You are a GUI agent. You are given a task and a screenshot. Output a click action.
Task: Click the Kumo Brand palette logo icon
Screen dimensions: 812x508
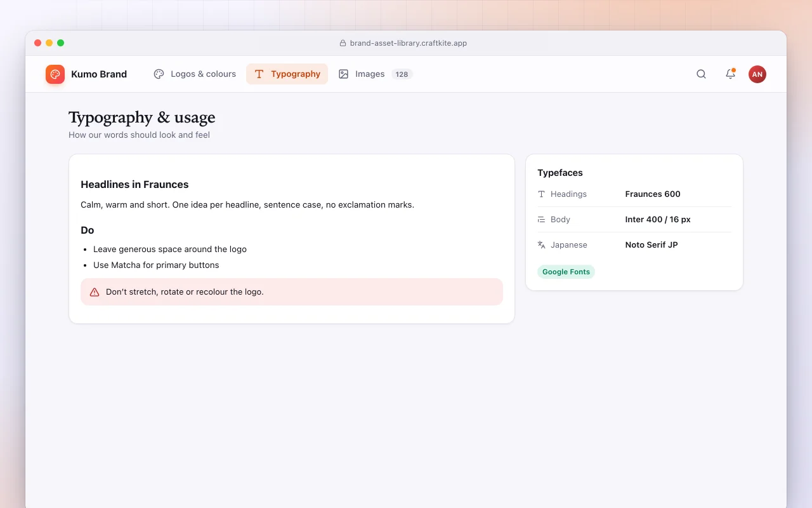[55, 74]
